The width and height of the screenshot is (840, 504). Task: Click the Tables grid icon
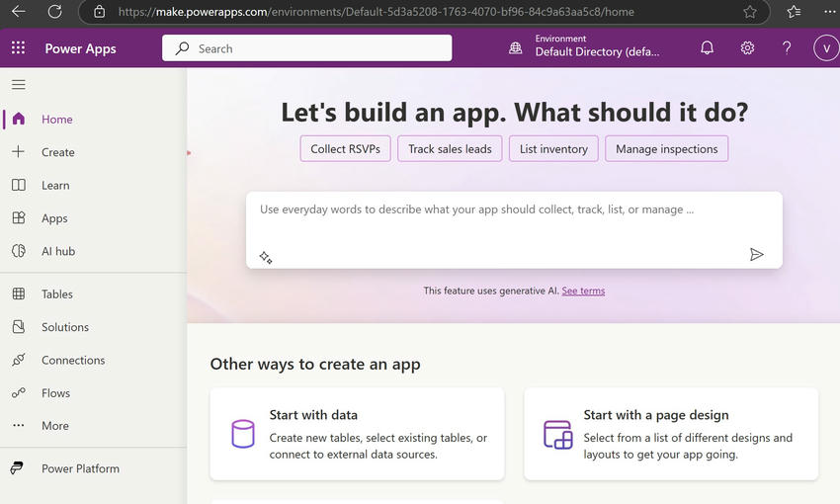(x=19, y=294)
